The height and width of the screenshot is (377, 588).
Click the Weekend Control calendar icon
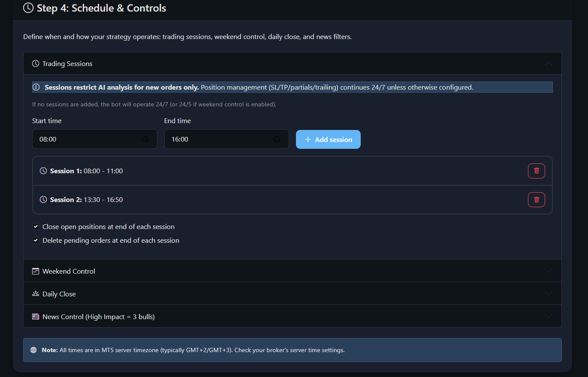coord(36,271)
